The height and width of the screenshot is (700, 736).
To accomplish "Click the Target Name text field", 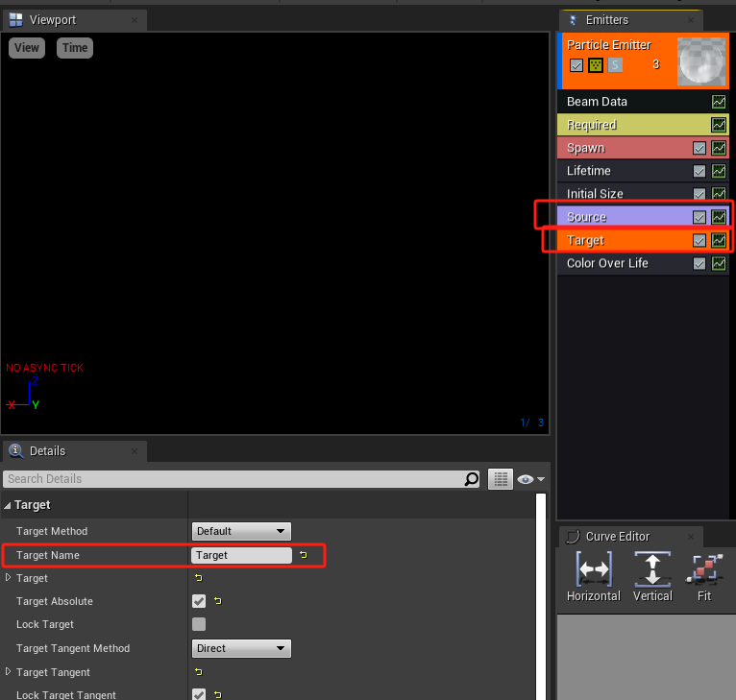I will [241, 555].
